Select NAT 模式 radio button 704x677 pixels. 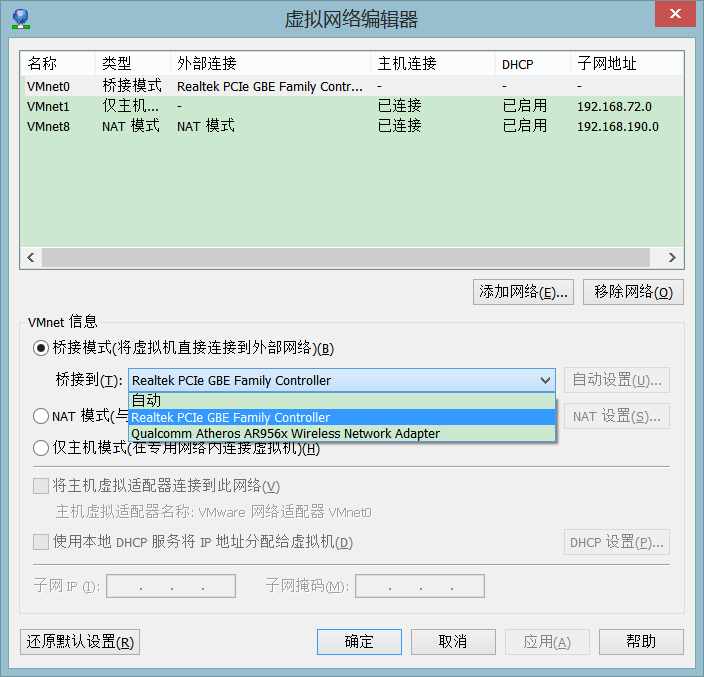coord(41,416)
